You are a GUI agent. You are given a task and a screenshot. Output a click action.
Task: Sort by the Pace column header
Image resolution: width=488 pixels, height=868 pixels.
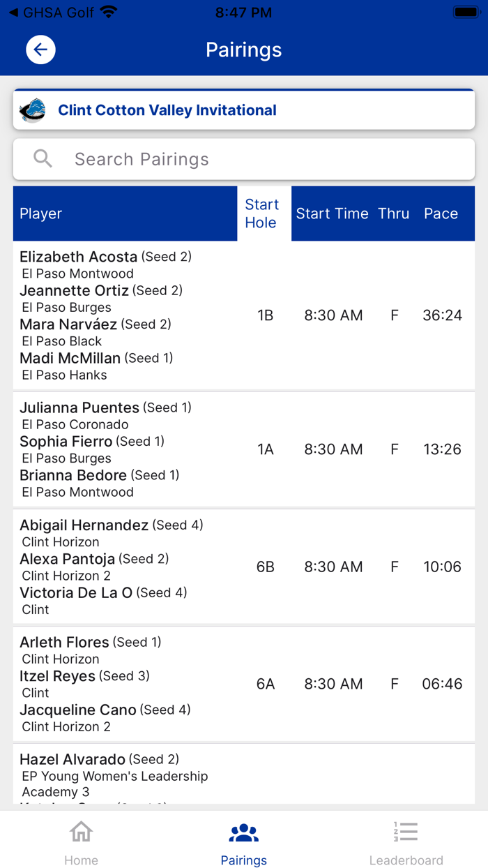(441, 214)
